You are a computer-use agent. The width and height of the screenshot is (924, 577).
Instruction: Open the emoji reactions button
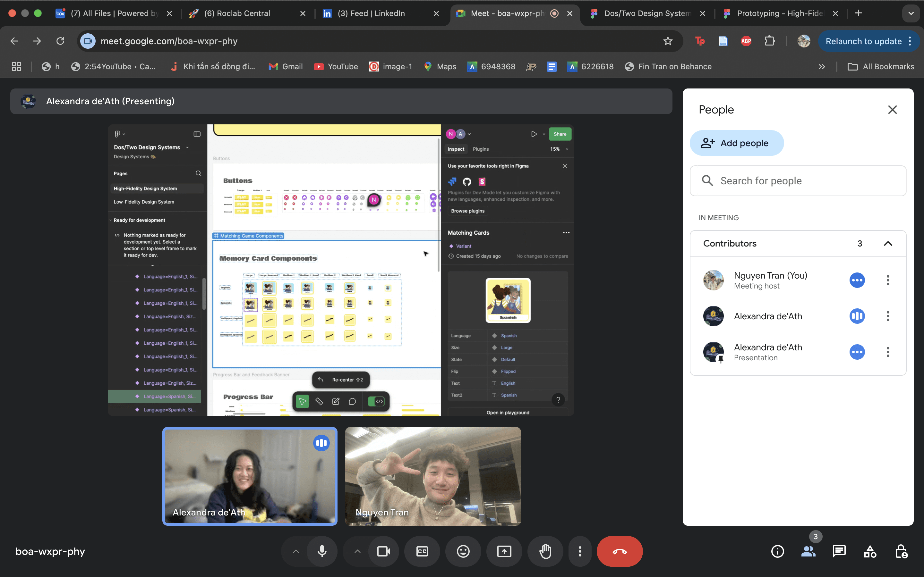tap(463, 551)
